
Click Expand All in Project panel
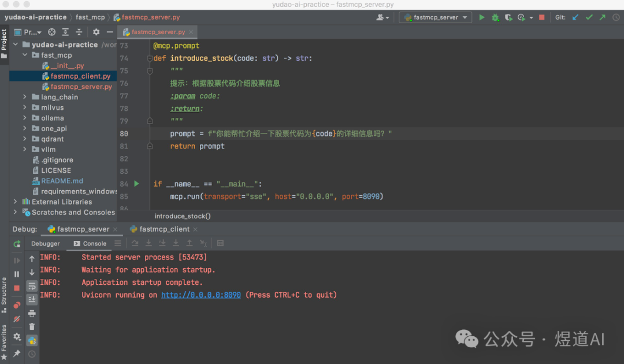pos(65,32)
